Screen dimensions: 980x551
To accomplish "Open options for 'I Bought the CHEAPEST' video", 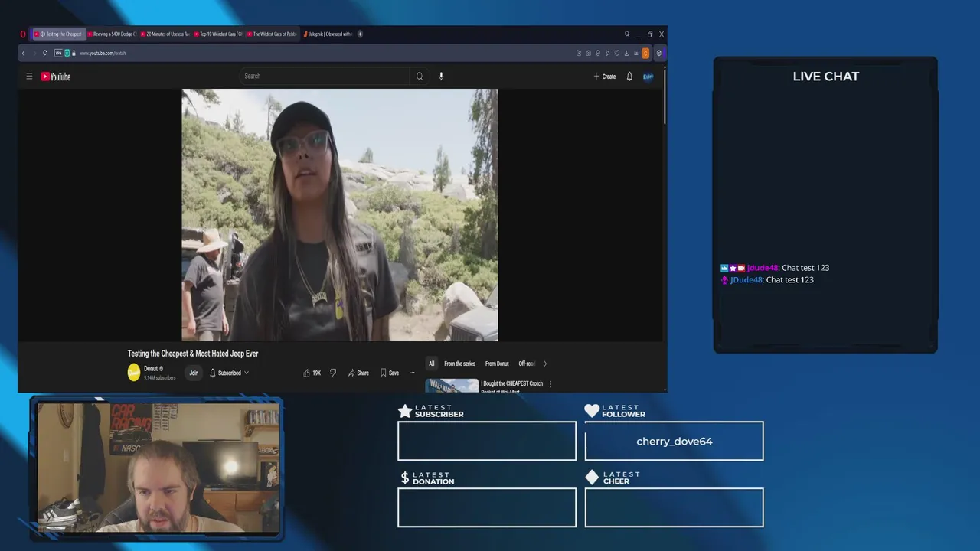I will (x=550, y=384).
